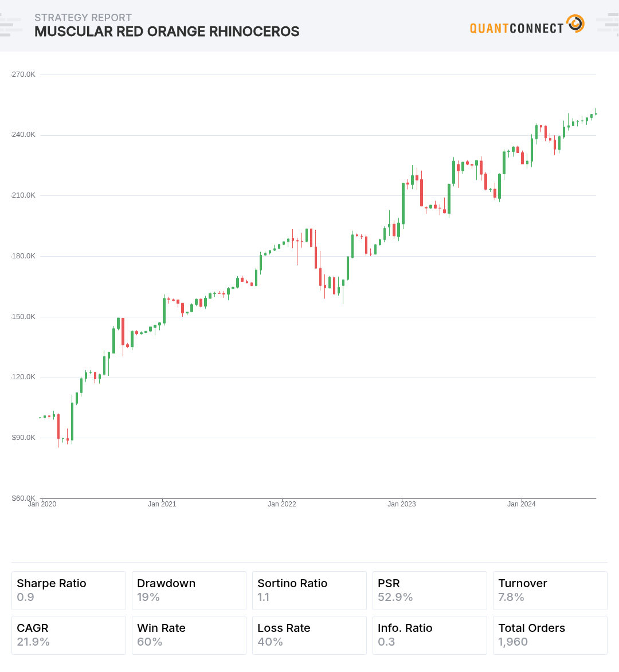619x672 pixels.
Task: Click the 270.0K y-axis label
Action: pos(23,74)
